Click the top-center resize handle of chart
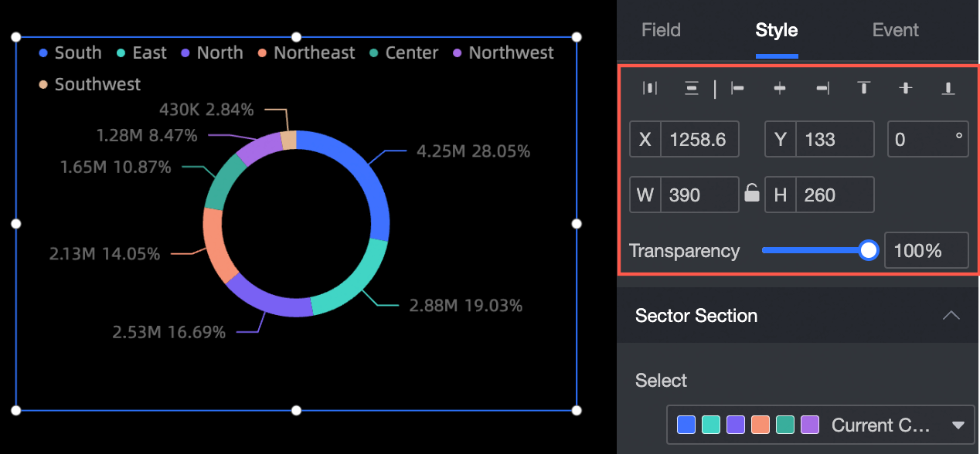The height and width of the screenshot is (454, 980). pyautogui.click(x=296, y=37)
